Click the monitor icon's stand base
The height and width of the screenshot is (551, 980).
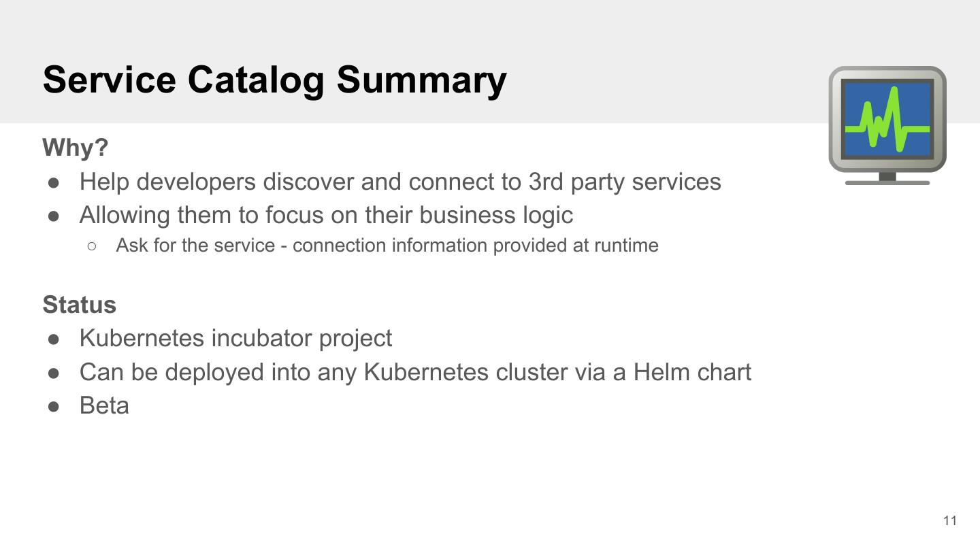887,182
